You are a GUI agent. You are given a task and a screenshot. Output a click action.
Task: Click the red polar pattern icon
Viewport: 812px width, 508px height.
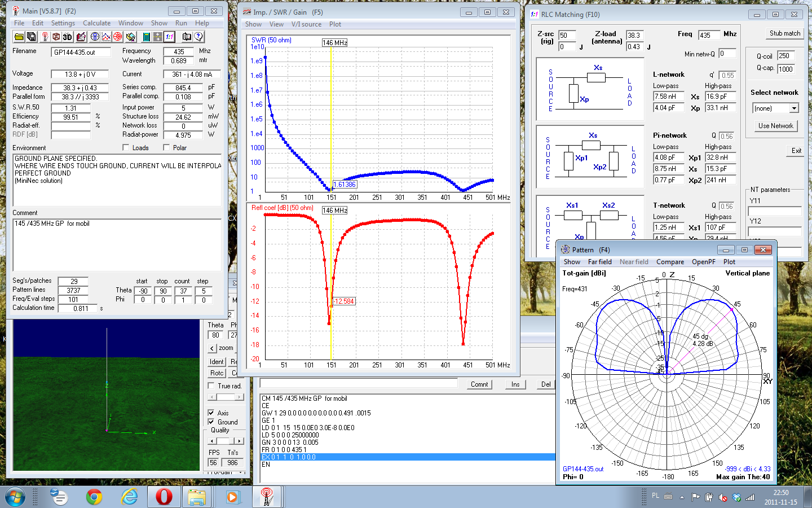click(117, 37)
